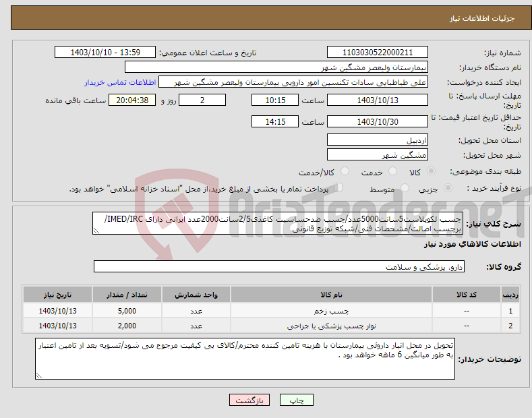The image size is (532, 418).
Task: Select the کالا radio button
Action: (431, 171)
